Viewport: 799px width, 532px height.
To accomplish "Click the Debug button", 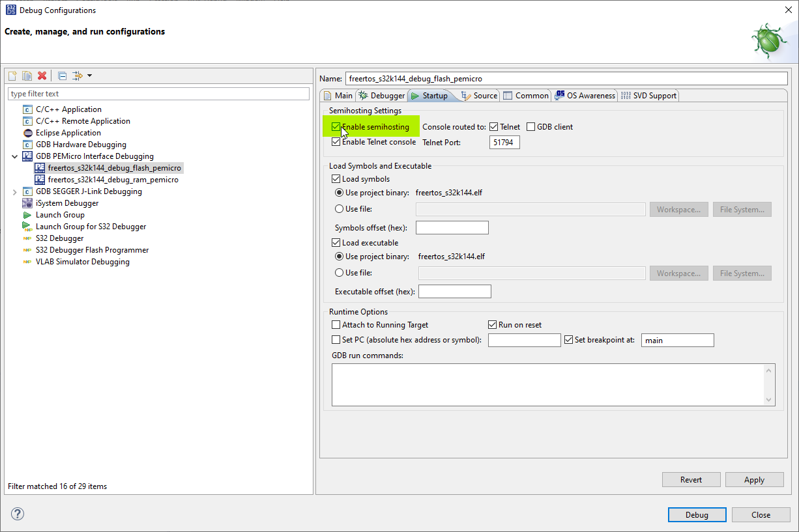I will coord(697,514).
